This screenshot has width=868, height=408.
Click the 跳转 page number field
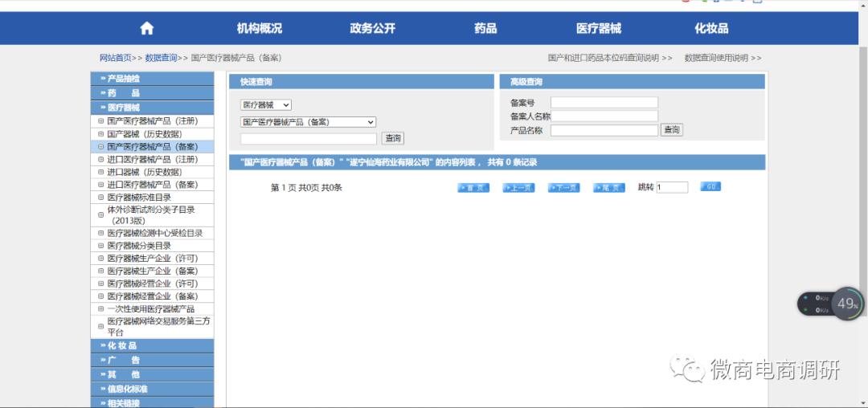[x=672, y=187]
